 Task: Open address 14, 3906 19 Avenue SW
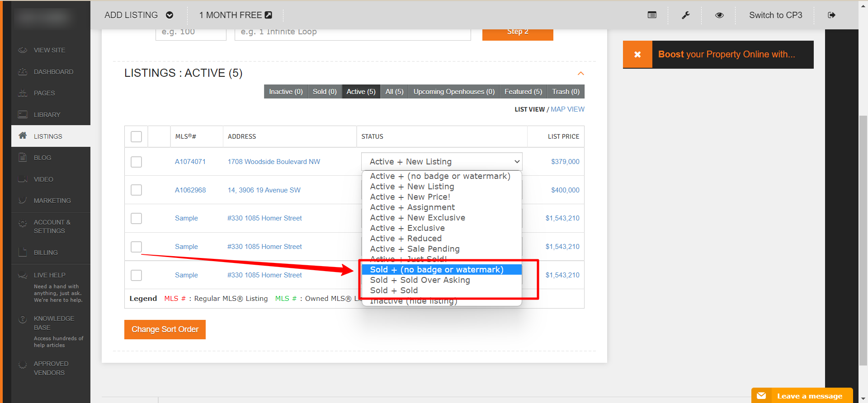264,190
